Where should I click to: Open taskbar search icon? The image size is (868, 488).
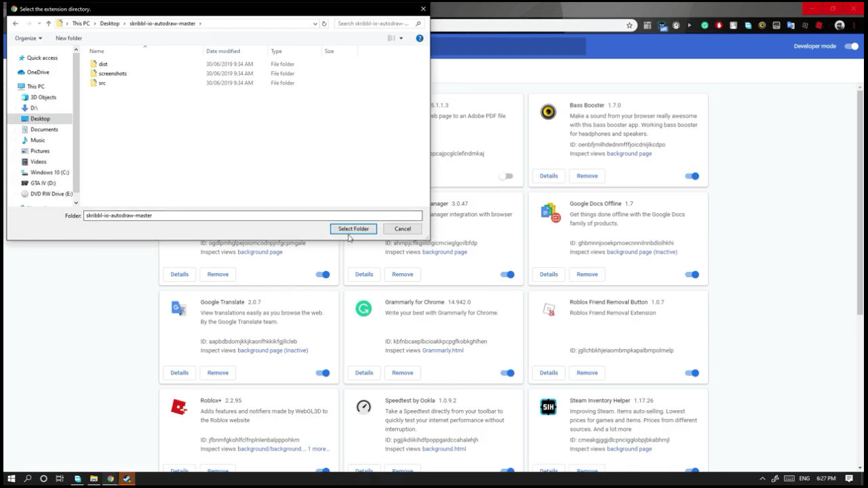tap(28, 479)
